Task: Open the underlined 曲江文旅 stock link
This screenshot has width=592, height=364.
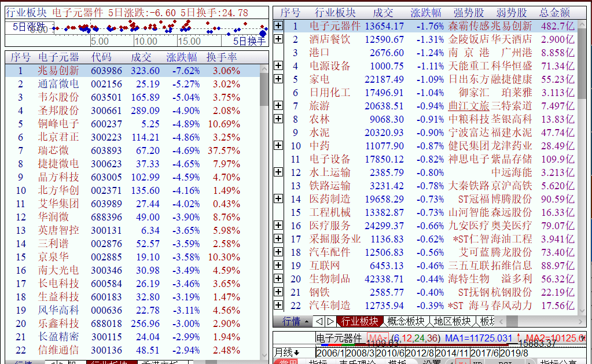Action: click(x=469, y=106)
